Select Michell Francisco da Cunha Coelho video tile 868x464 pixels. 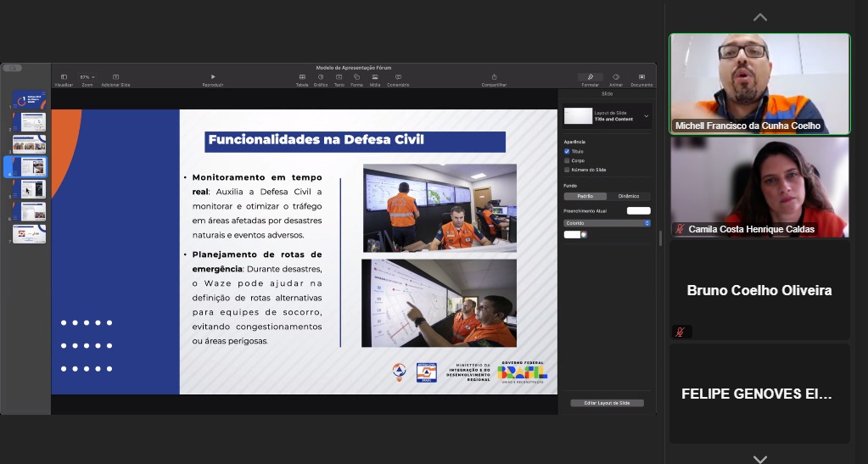coord(759,84)
